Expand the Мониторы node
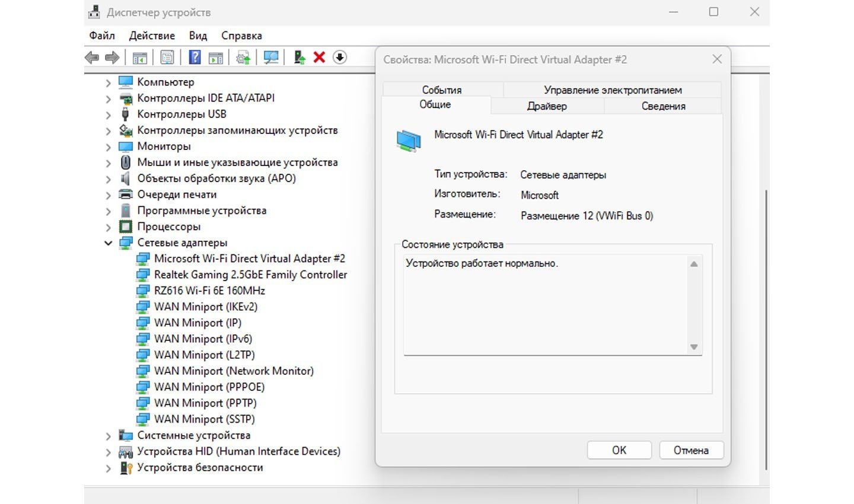The width and height of the screenshot is (854, 504). (x=108, y=146)
